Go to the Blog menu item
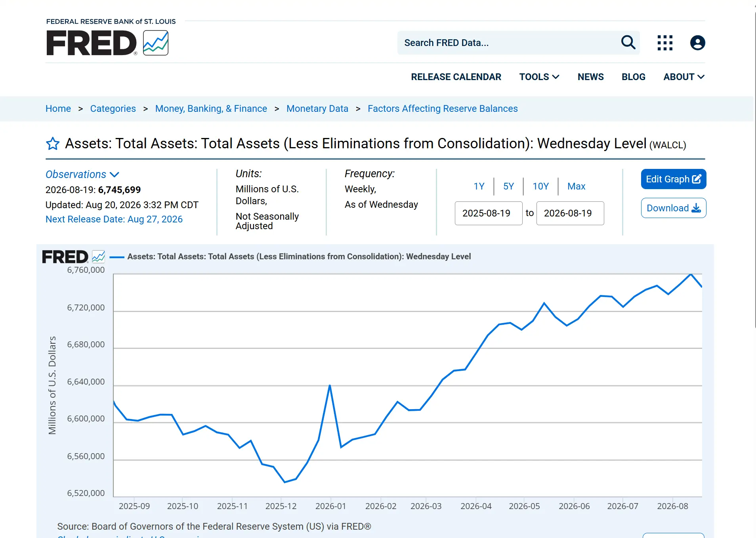The width and height of the screenshot is (756, 538). (633, 77)
